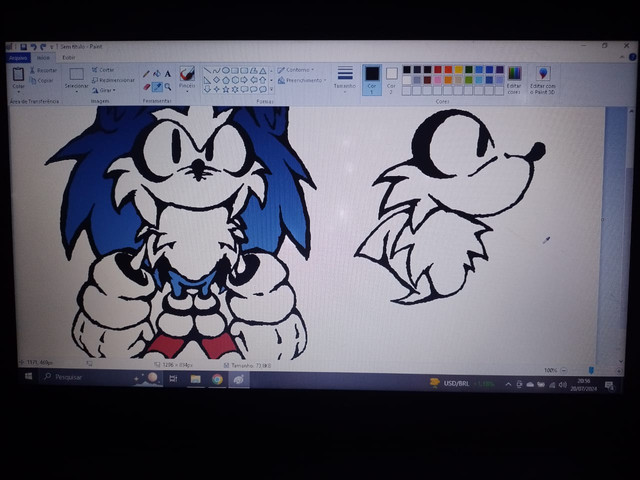Open the Selecionar dropdown arrow
The image size is (640, 480).
[77, 89]
